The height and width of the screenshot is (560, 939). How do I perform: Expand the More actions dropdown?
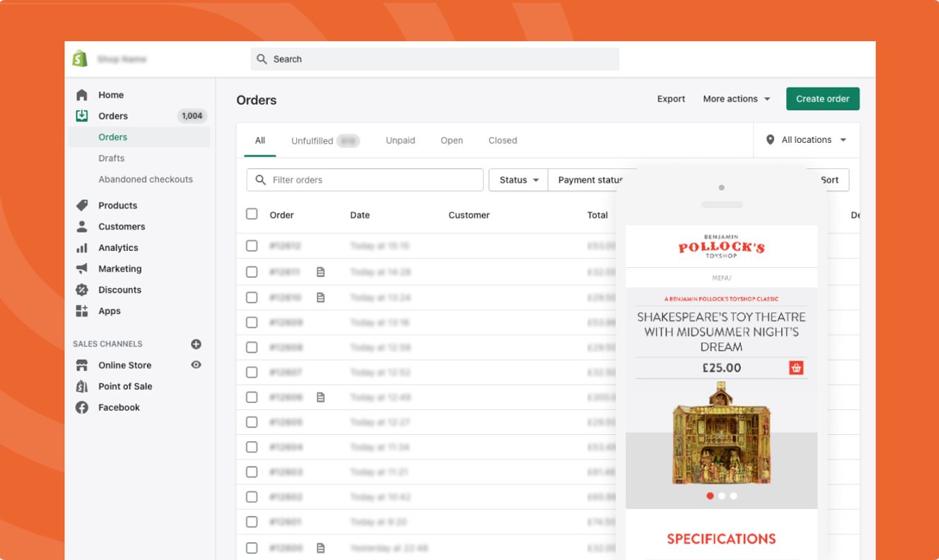[x=736, y=99]
